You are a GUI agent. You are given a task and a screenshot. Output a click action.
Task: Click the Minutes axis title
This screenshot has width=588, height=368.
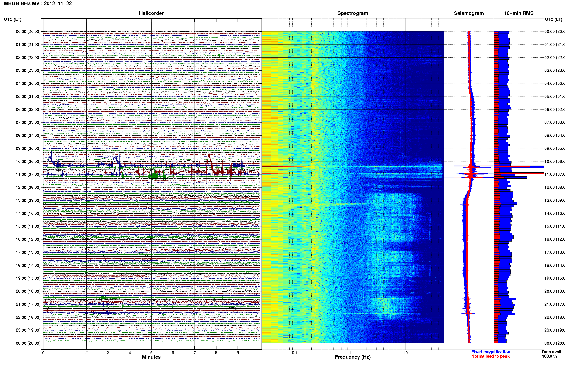pyautogui.click(x=151, y=357)
